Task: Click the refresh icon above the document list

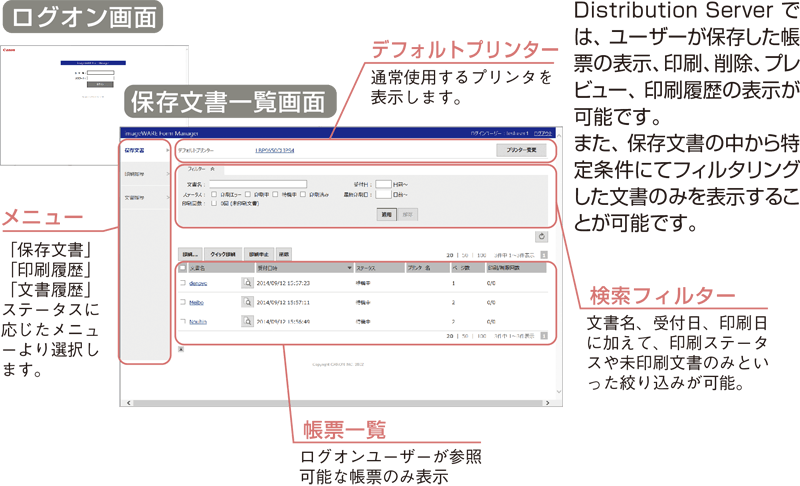Action: pos(541,237)
